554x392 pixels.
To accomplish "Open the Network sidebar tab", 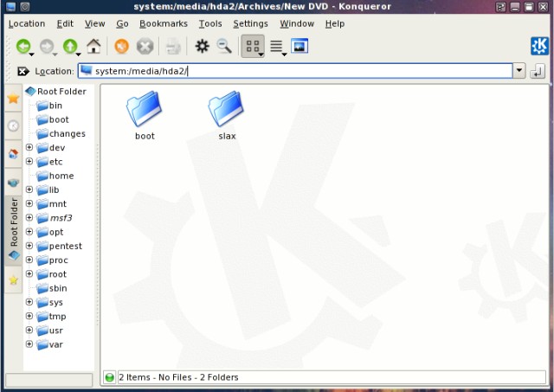I will click(x=13, y=183).
